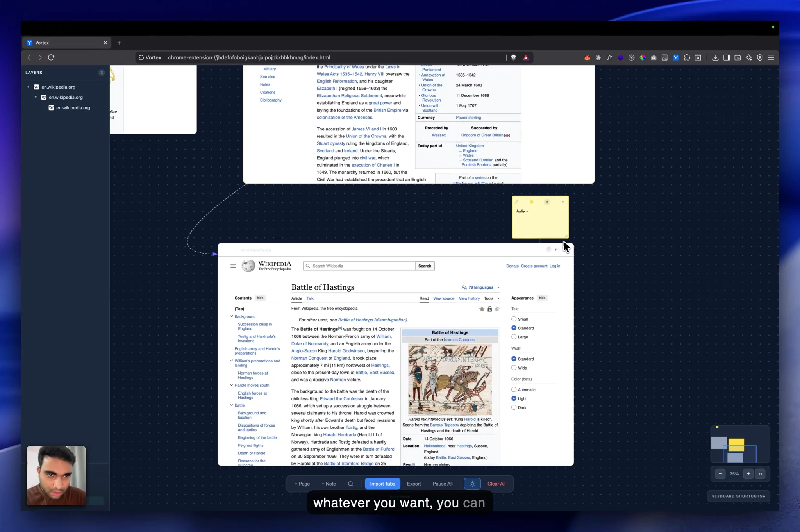Expand Keyboard Shortcuts panel
800x532 pixels.
pyautogui.click(x=738, y=496)
